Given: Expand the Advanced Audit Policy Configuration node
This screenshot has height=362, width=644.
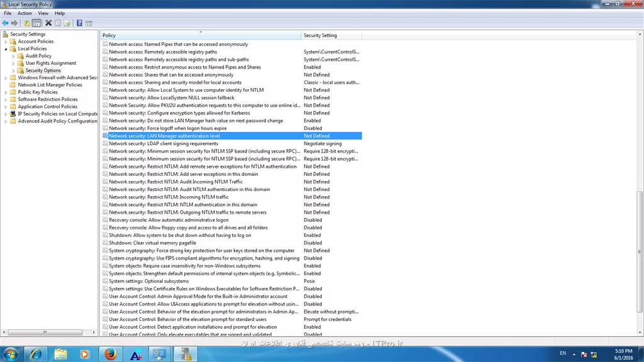Looking at the screenshot, I should (6, 121).
